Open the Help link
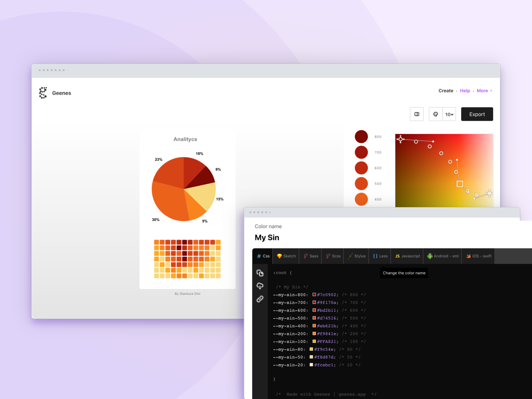This screenshot has width=532, height=399. (465, 91)
